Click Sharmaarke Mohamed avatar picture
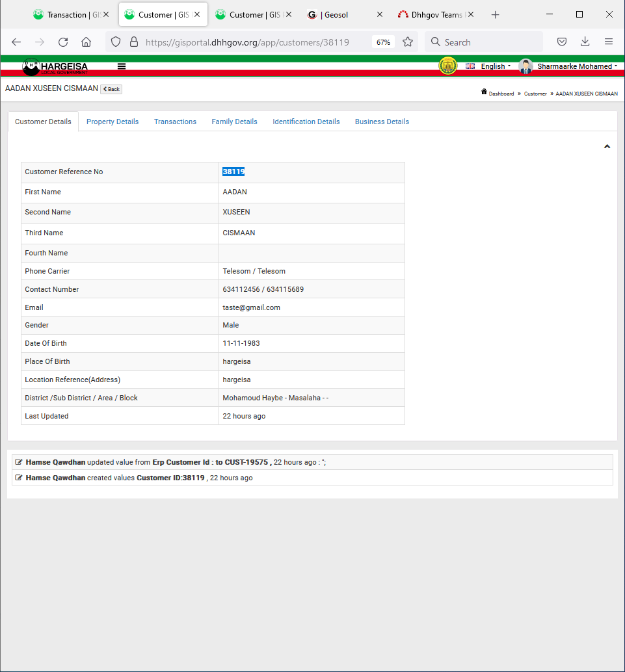 (525, 66)
